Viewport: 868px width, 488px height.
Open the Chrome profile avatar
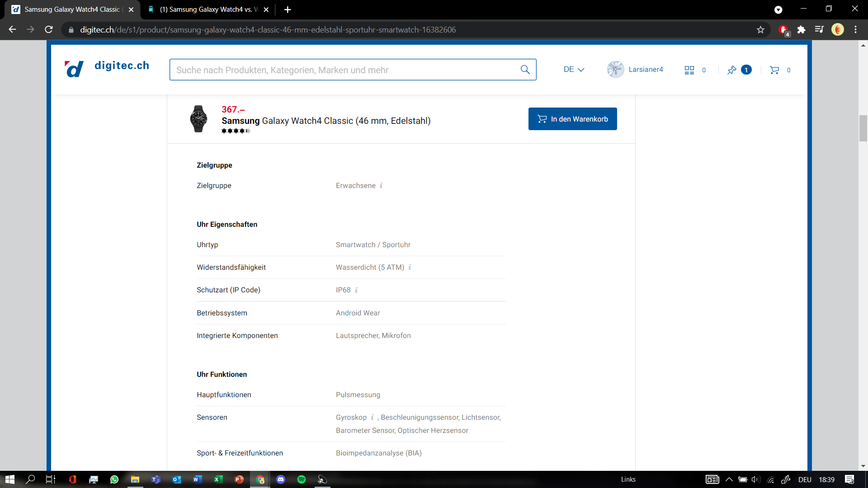(x=838, y=30)
